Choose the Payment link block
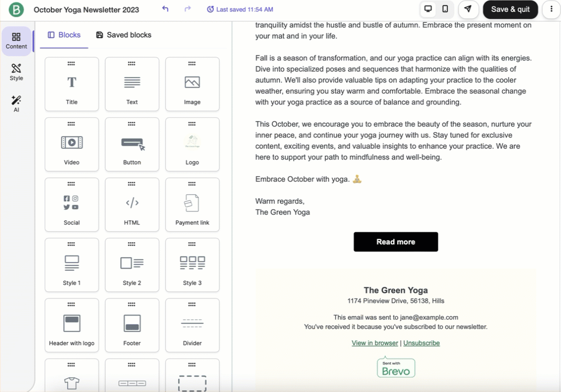The width and height of the screenshot is (561, 392). 192,205
